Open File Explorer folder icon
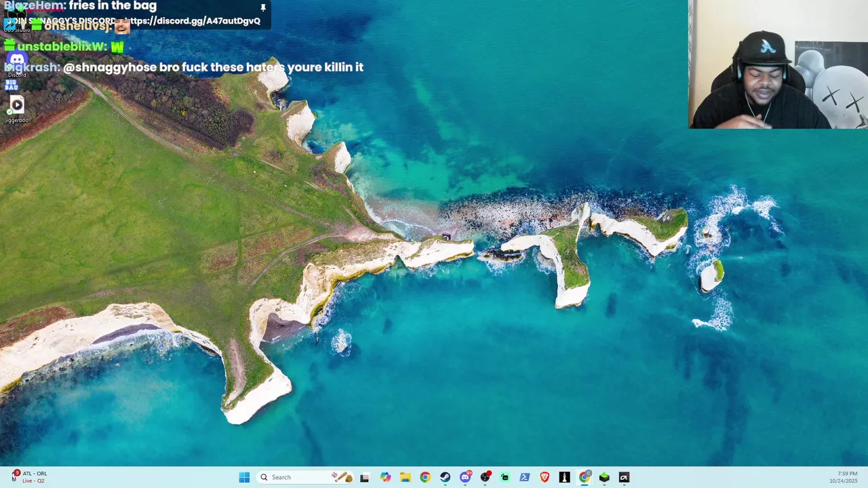 [405, 477]
